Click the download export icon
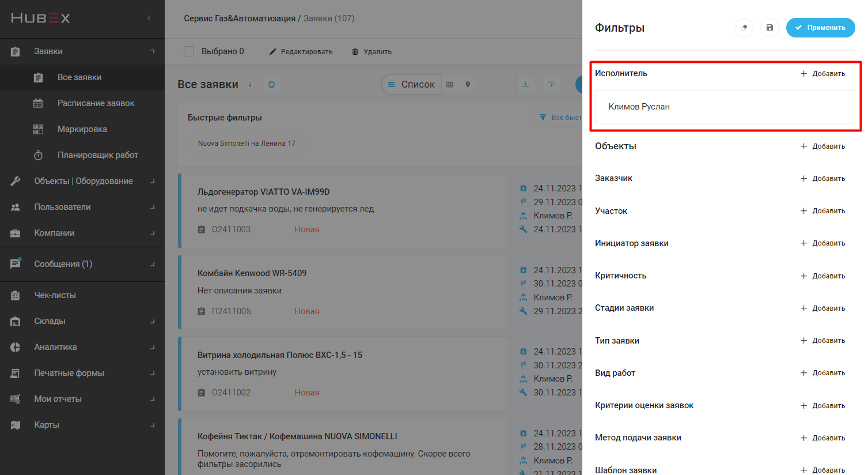The height and width of the screenshot is (475, 868). click(525, 85)
